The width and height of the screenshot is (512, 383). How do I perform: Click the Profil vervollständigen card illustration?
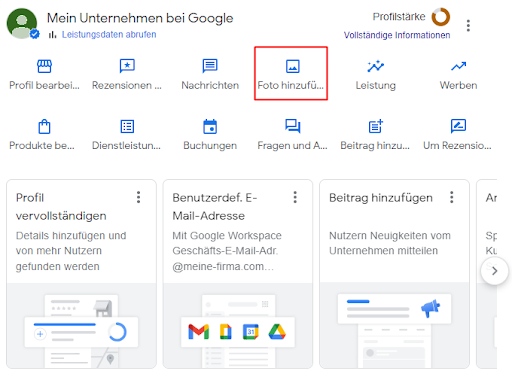pos(81,326)
